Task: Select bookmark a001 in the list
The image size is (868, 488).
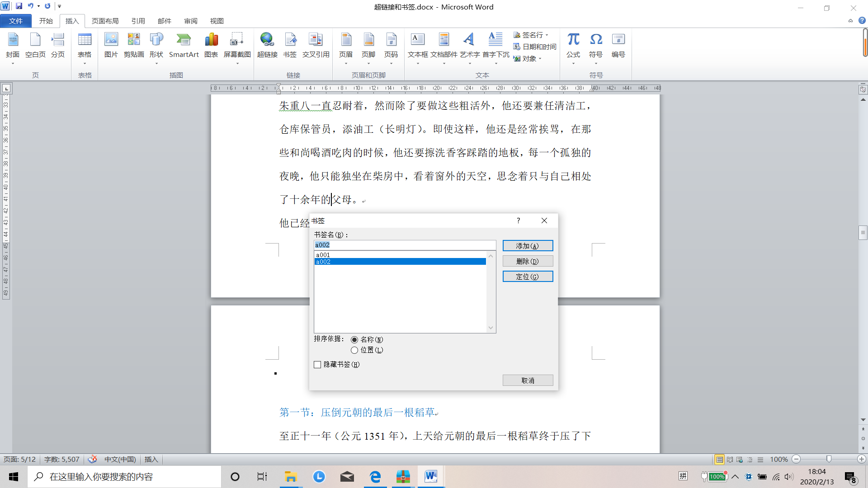Action: [x=323, y=255]
